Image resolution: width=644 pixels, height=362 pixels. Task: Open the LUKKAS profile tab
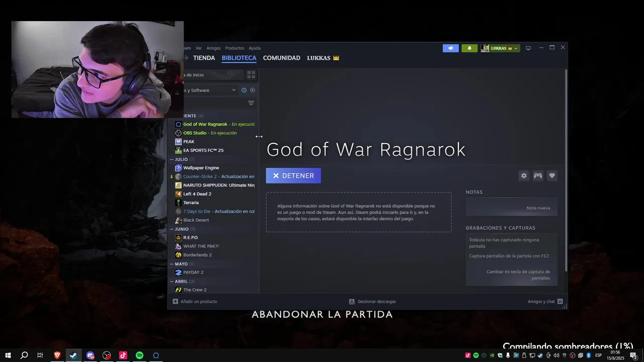(323, 58)
